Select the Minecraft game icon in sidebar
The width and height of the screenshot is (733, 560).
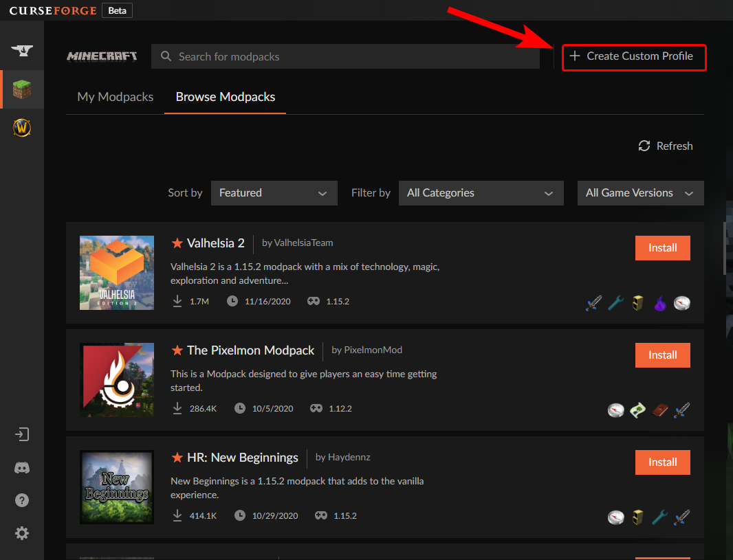coord(21,89)
